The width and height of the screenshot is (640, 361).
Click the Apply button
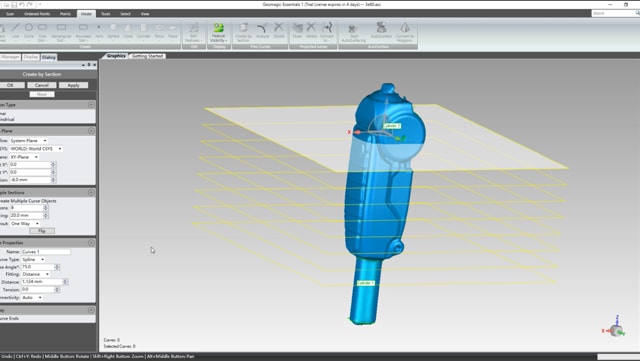[73, 85]
